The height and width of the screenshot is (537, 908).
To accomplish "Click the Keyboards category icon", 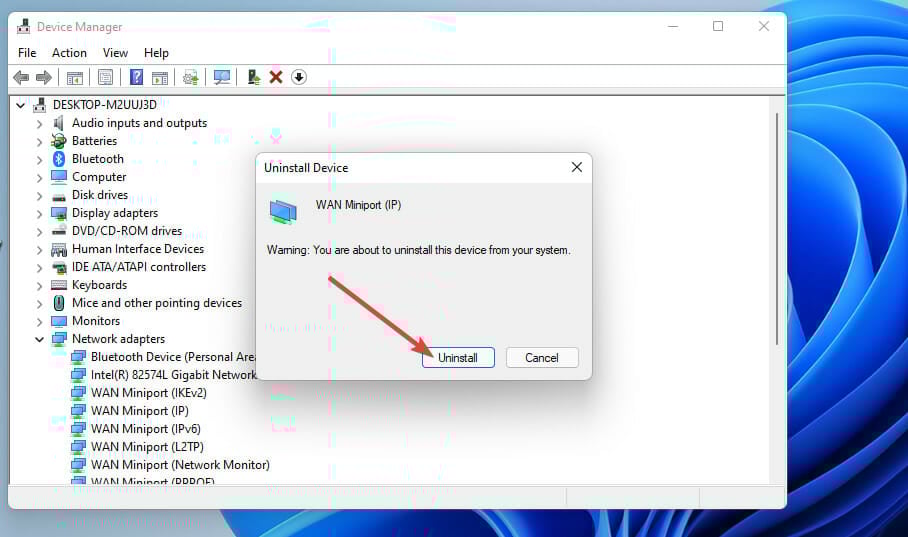I will (x=58, y=285).
